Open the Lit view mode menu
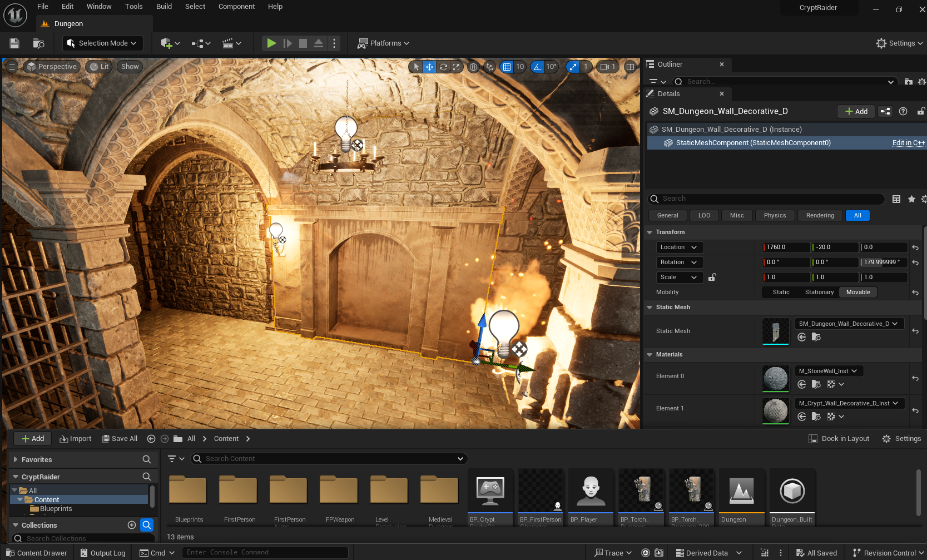Viewport: 927px width, 560px height. [x=100, y=67]
